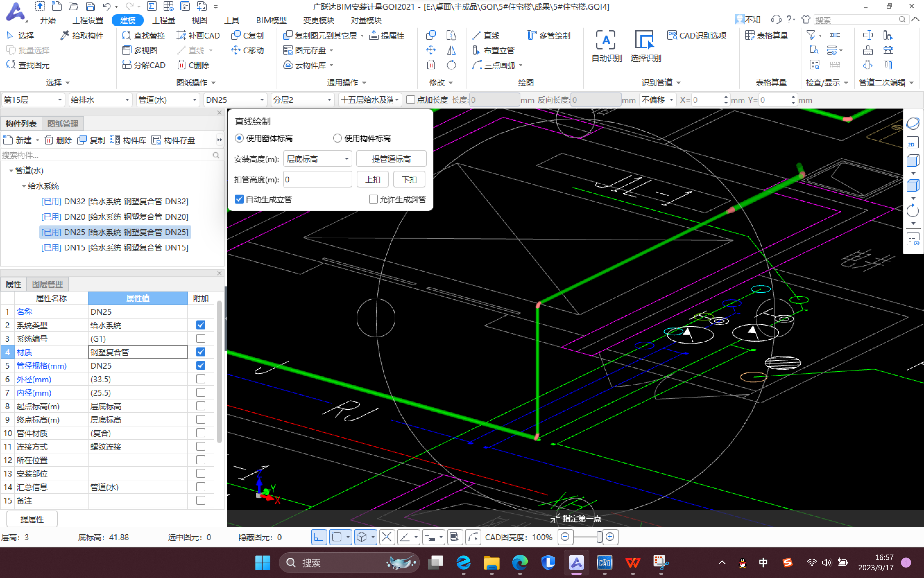Switch to 图层管理 panel tab
The image size is (924, 578).
click(47, 284)
